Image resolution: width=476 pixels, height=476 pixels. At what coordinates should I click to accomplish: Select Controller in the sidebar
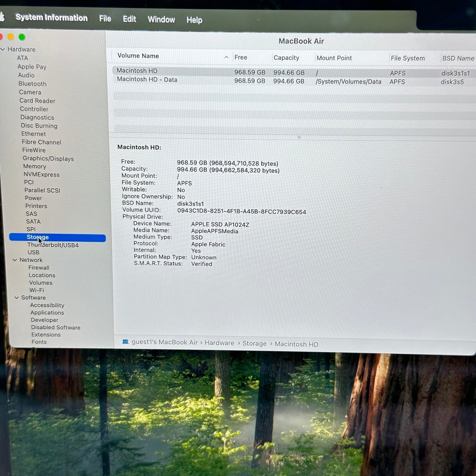[x=34, y=109]
